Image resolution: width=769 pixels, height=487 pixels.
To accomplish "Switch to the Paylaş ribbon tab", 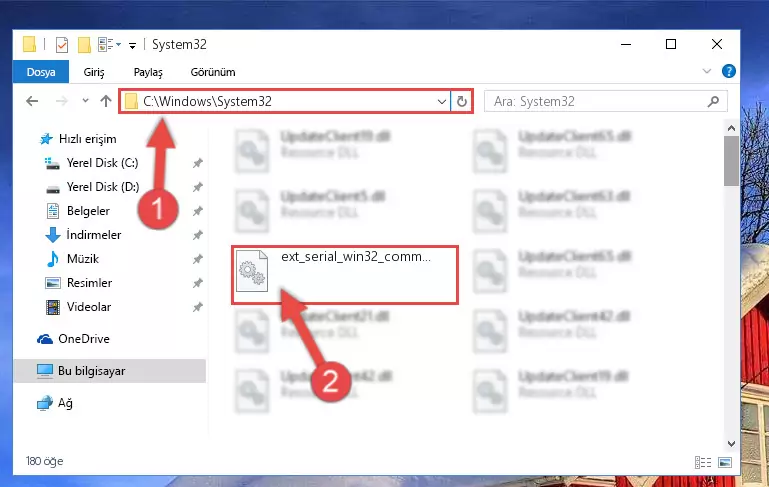I will [x=148, y=72].
